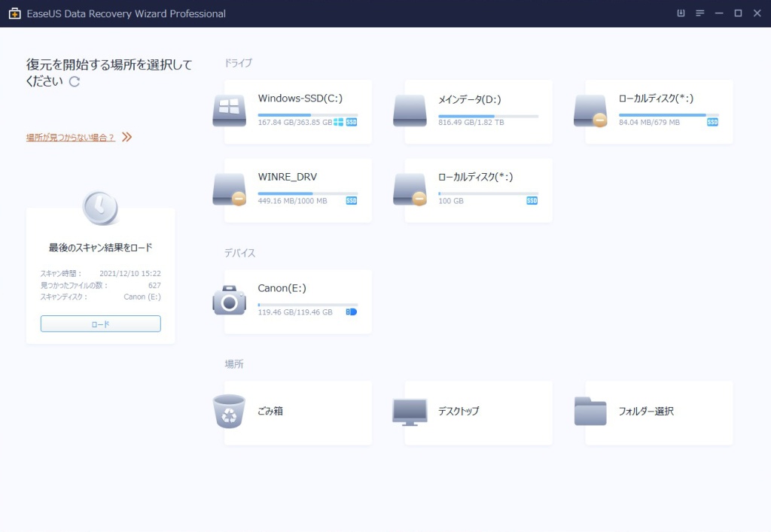Click Canon (E:) in the last scan panel

click(142, 296)
